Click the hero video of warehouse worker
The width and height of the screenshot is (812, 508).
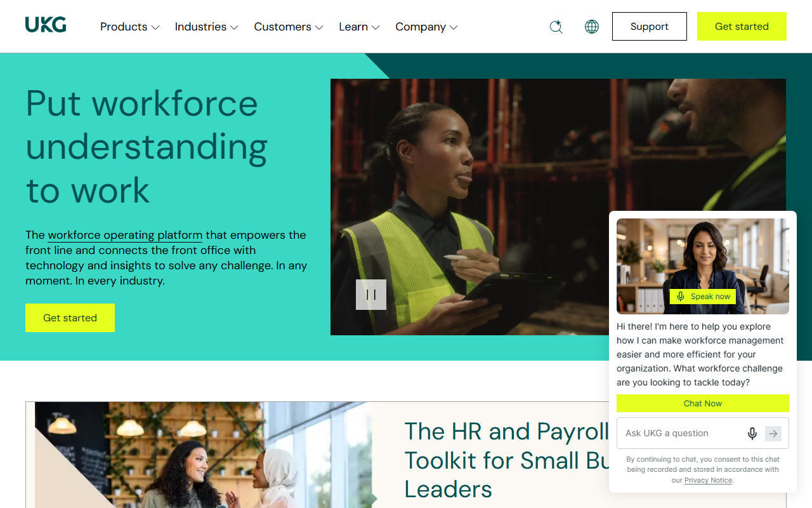(x=558, y=207)
